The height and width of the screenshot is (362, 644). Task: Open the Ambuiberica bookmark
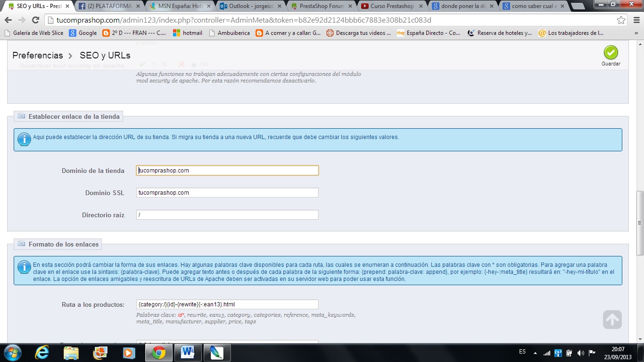click(x=229, y=33)
